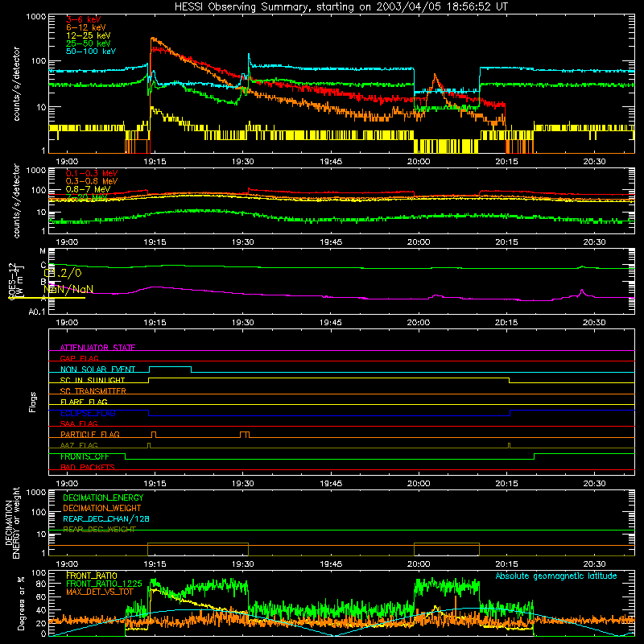Click 20:00 tick label under MeV count-rate panel
This screenshot has width=644, height=644.
pyautogui.click(x=419, y=242)
